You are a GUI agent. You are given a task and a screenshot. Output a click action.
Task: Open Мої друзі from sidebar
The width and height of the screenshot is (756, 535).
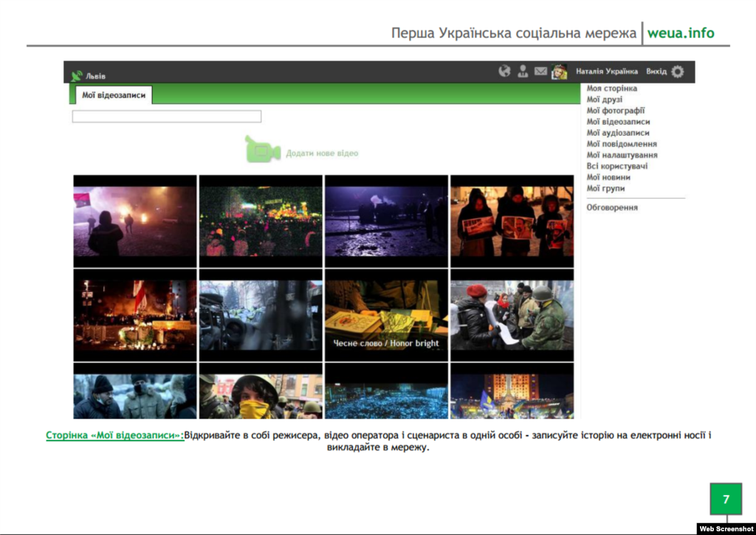coord(604,100)
